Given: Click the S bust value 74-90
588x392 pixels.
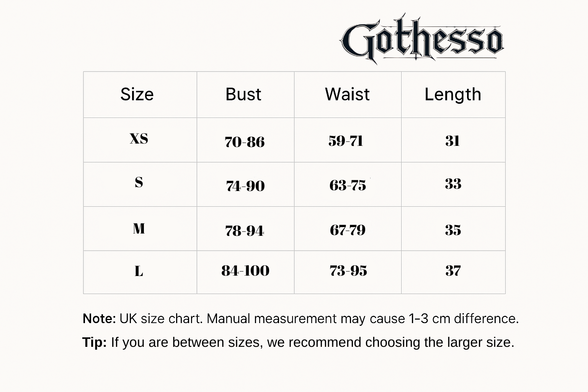Looking at the screenshot, I should (245, 186).
